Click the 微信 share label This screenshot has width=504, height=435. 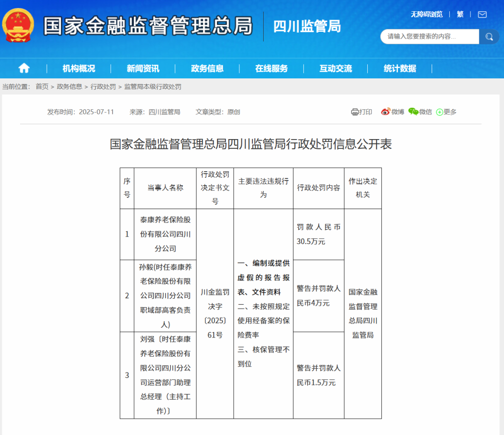426,112
